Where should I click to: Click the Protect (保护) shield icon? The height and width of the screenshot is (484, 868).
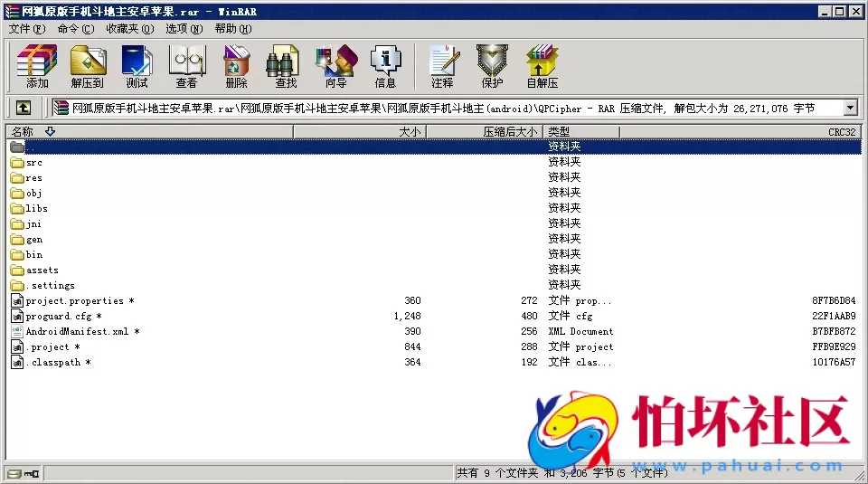click(x=492, y=66)
